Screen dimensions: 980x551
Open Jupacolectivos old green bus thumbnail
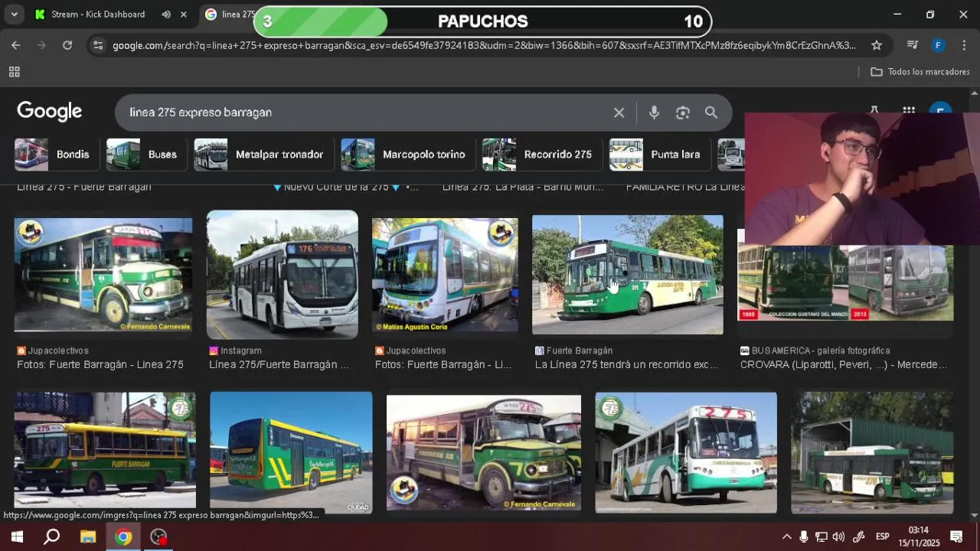103,275
